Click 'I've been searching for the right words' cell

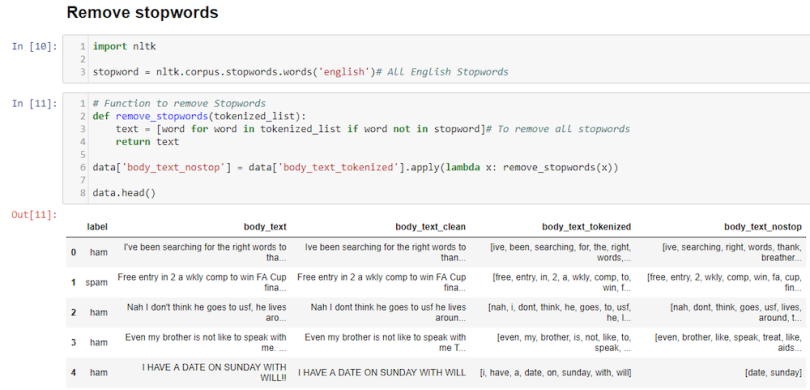(x=205, y=252)
